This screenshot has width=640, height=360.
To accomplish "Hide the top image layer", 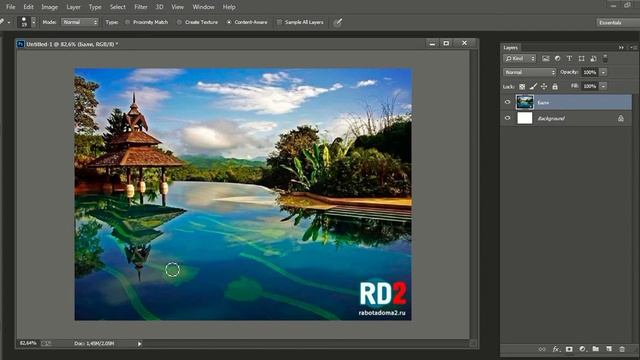I will coord(507,102).
